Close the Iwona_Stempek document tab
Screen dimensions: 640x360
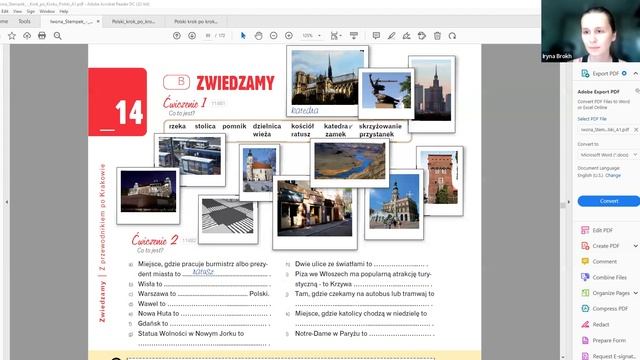98,21
